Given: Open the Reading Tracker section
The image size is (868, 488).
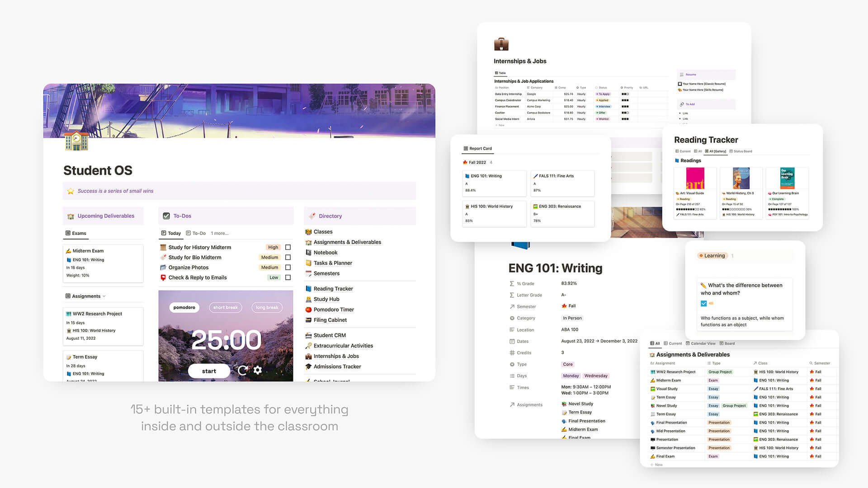Looking at the screenshot, I should click(332, 289).
